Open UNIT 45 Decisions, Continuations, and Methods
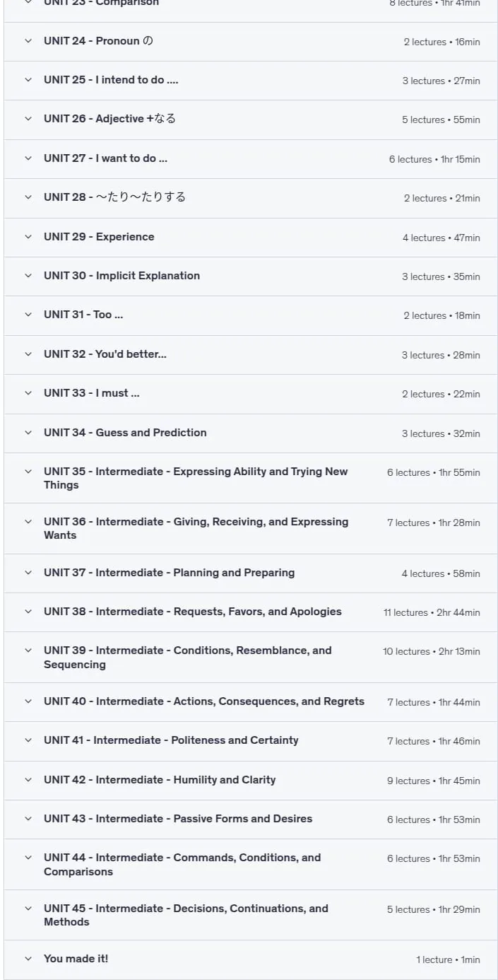This screenshot has height=980, width=498. (x=251, y=915)
